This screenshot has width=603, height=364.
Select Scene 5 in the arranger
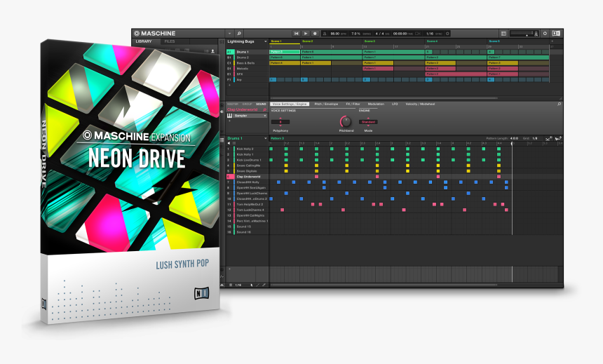[x=494, y=41]
